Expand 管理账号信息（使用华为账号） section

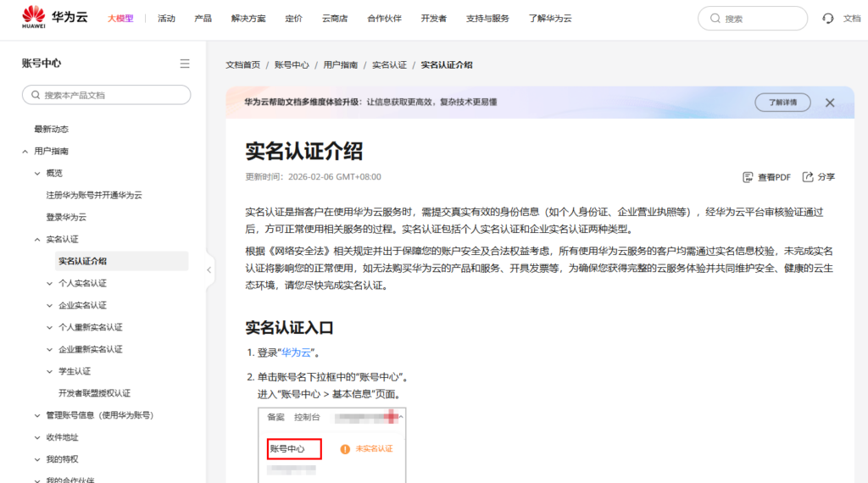pos(37,415)
